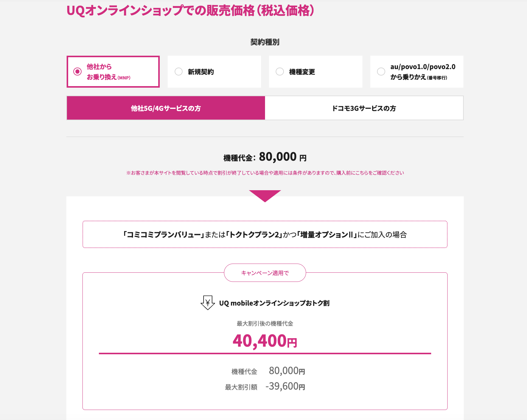Click the トクトクプラン2 plan name
The height and width of the screenshot is (420, 527).
(254, 235)
